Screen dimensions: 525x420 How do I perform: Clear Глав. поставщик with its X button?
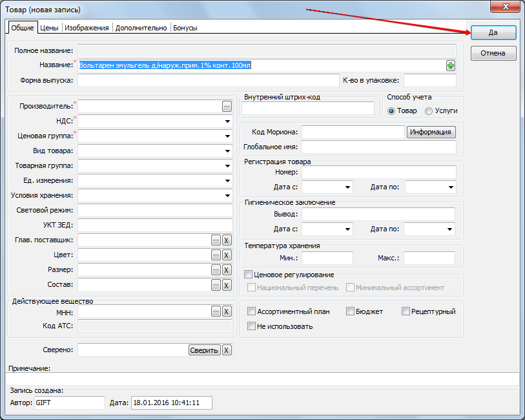click(x=227, y=240)
